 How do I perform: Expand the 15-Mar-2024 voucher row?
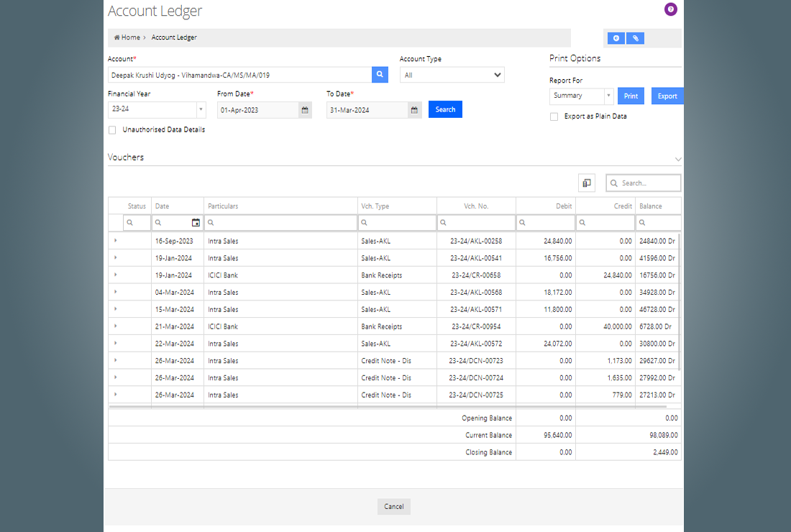tap(116, 309)
